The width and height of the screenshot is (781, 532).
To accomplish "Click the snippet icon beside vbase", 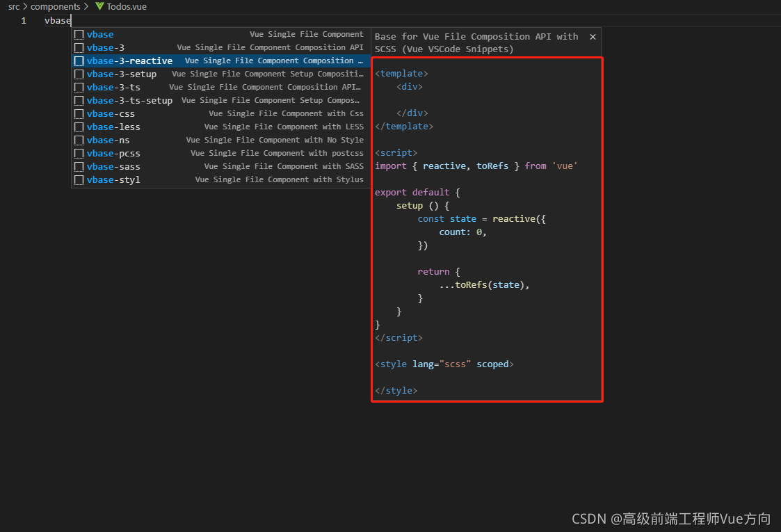I will tap(79, 34).
